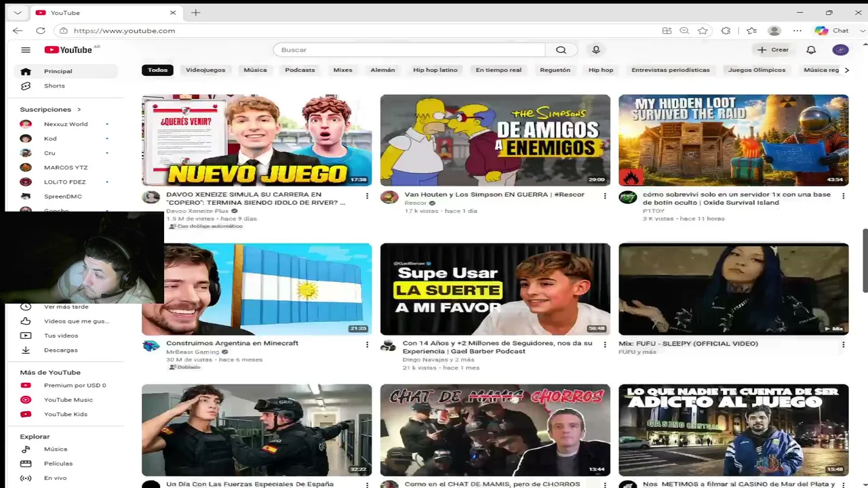Add this page to favorites with the star
The width and height of the screenshot is (868, 488).
tap(703, 30)
